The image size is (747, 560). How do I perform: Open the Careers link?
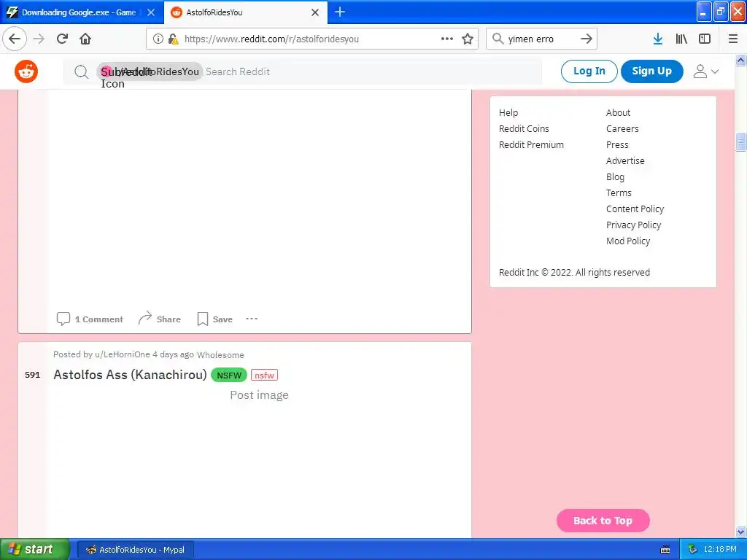(622, 128)
